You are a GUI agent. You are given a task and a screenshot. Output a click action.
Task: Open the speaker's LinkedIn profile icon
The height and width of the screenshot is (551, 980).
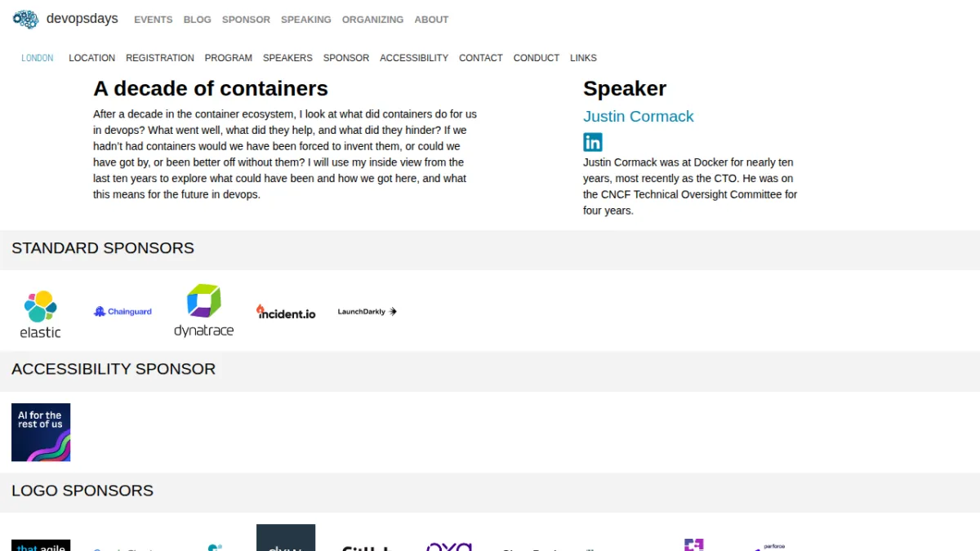pyautogui.click(x=593, y=142)
